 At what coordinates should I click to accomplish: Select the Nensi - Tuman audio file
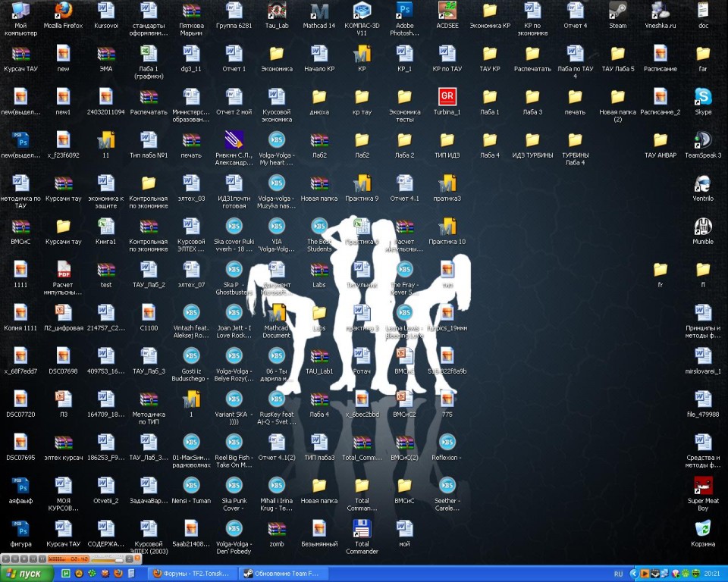[x=191, y=490]
